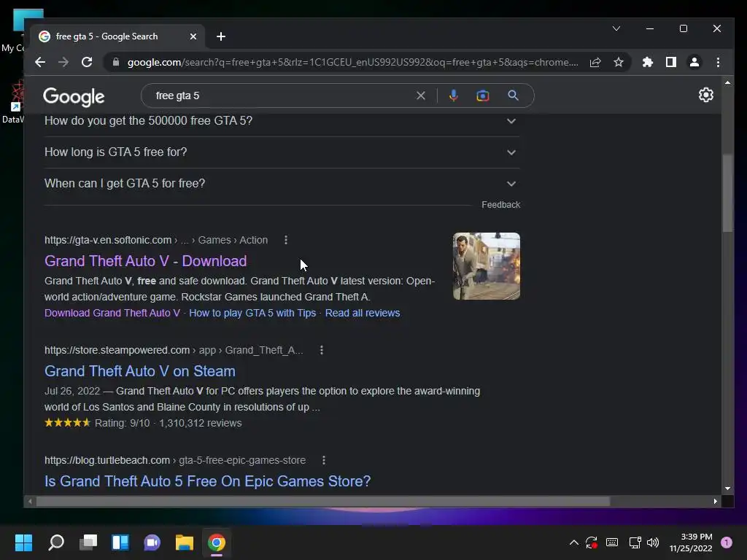Open the tab search dropdown

coord(616,28)
